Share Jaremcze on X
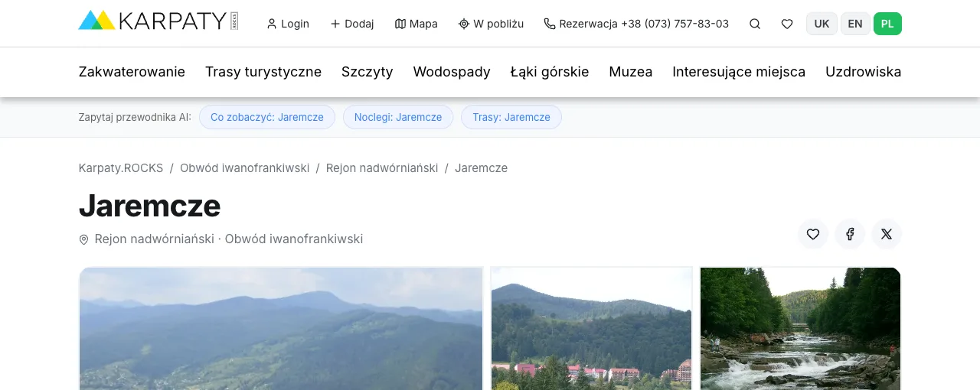This screenshot has height=390, width=980. (x=887, y=234)
